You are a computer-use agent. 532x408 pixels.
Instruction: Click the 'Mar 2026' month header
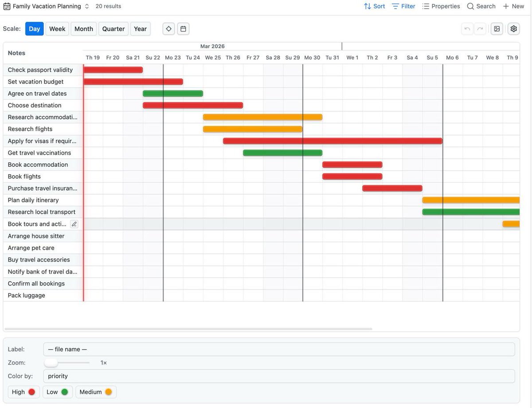(212, 46)
